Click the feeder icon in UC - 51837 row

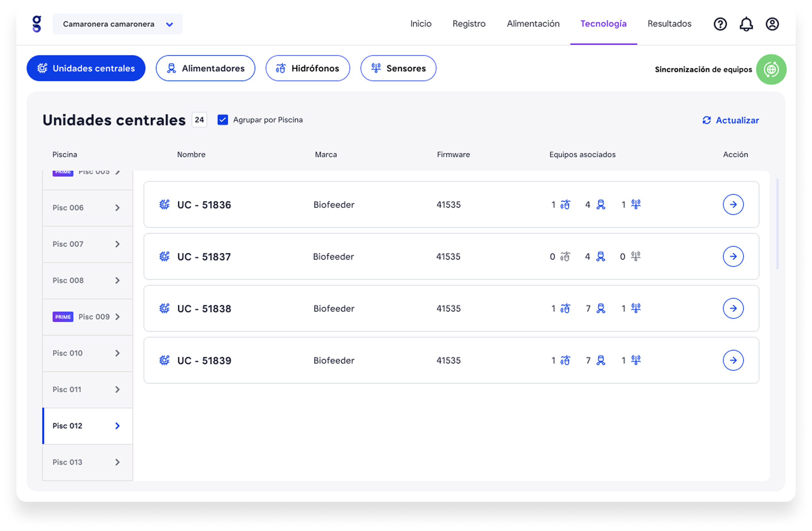point(601,256)
